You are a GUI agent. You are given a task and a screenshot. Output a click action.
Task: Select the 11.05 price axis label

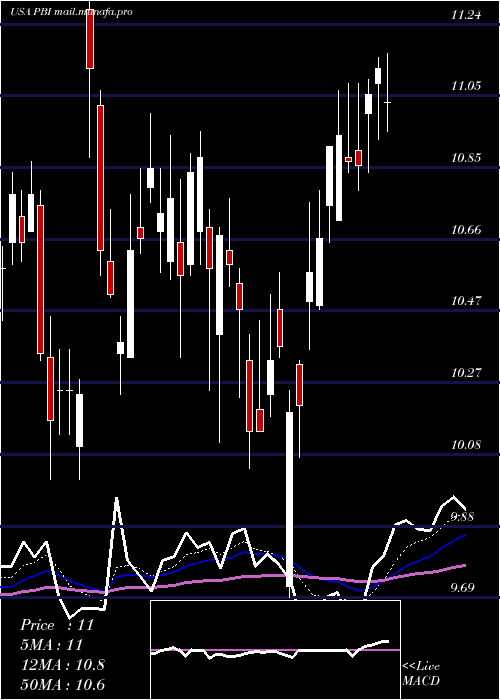(x=466, y=85)
